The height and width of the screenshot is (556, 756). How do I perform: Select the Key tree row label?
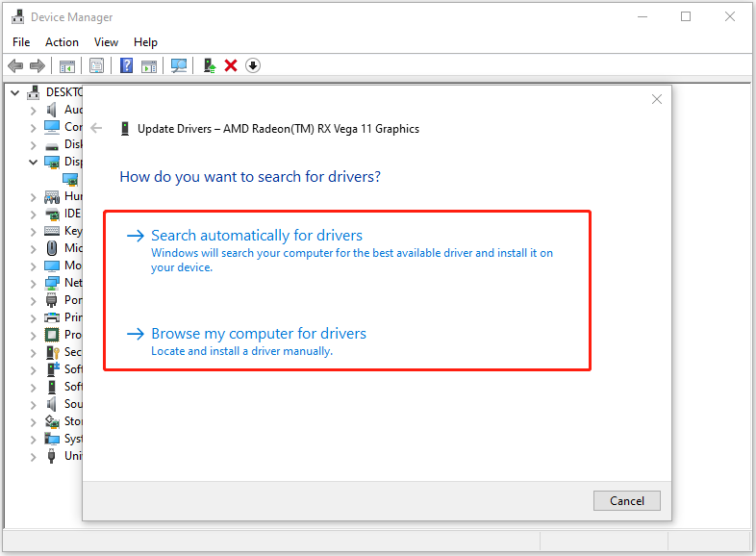[73, 231]
